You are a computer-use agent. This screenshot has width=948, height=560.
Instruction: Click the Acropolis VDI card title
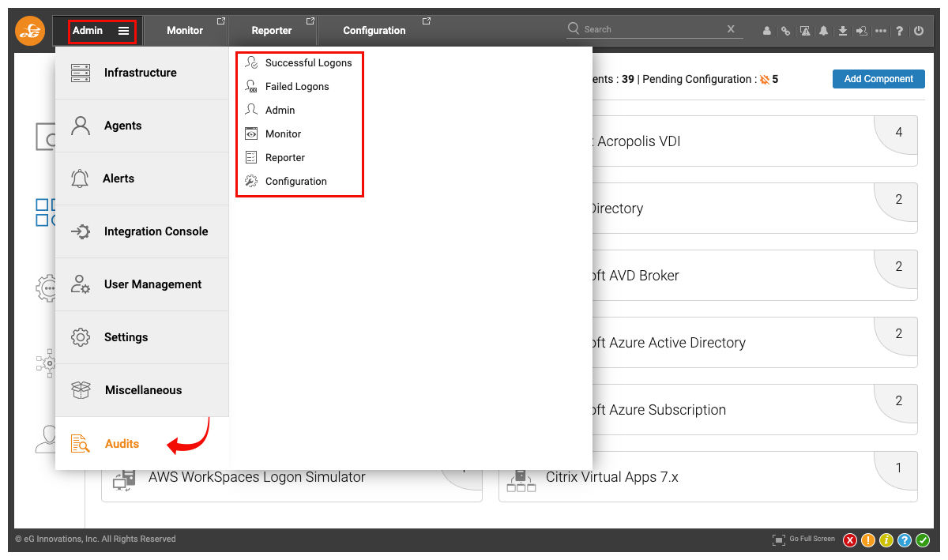pyautogui.click(x=638, y=141)
